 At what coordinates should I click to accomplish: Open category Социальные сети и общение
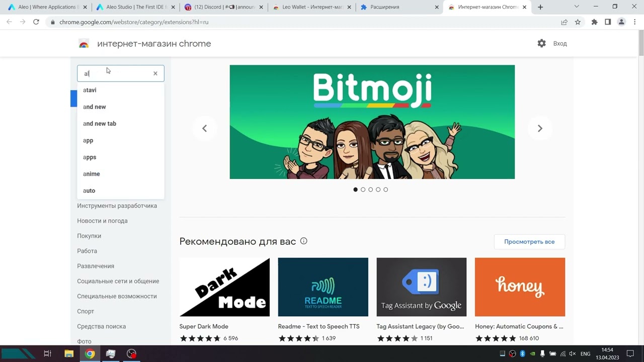point(118,281)
